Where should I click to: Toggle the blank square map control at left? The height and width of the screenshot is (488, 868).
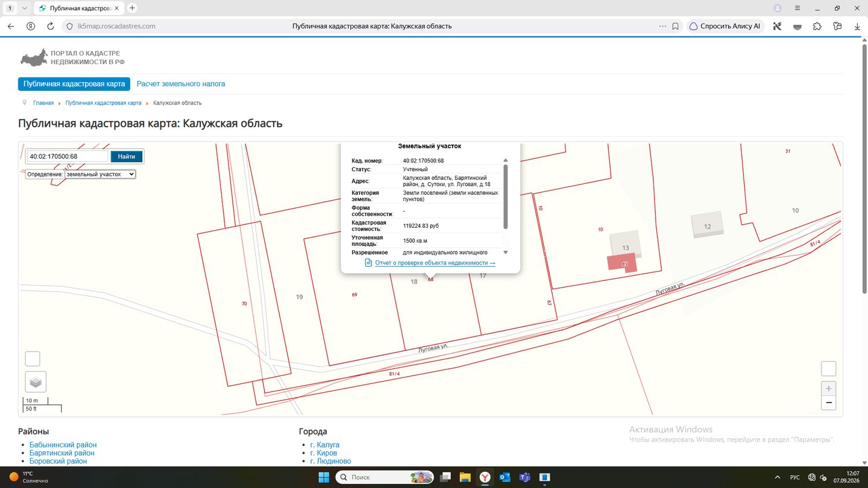32,358
